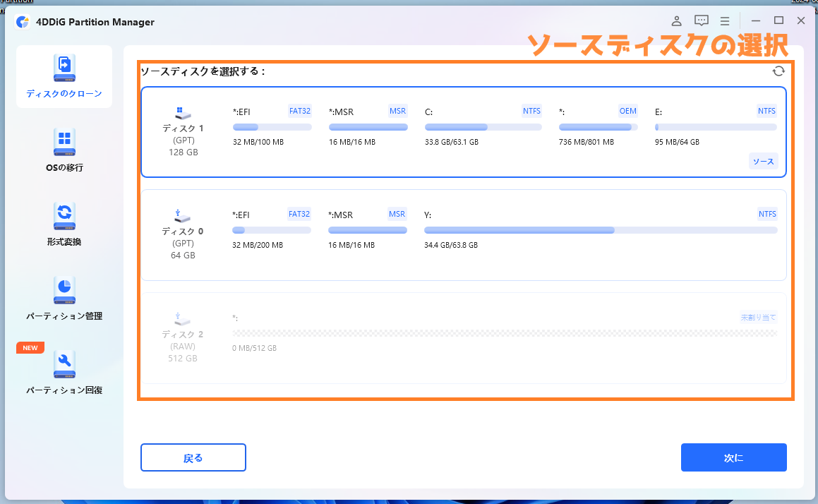Click the 34.4 GB/63.8 GB text
The width and height of the screenshot is (818, 504).
pyautogui.click(x=451, y=245)
